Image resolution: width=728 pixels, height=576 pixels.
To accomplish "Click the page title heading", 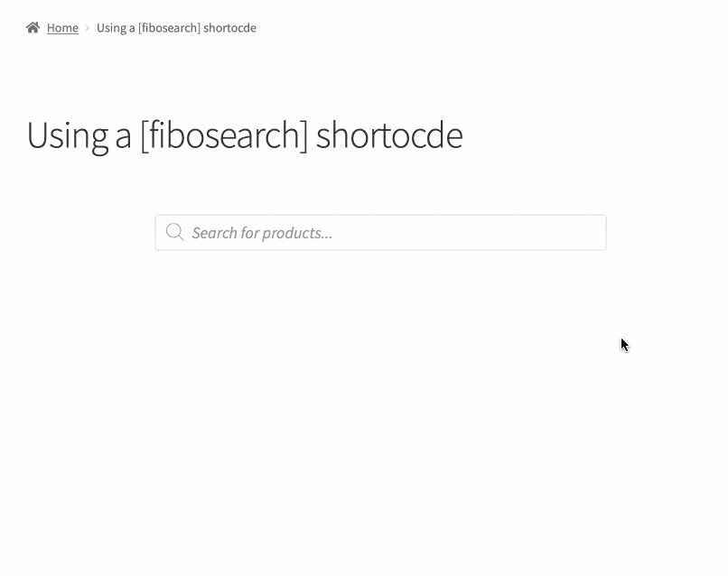I will coord(244,135).
